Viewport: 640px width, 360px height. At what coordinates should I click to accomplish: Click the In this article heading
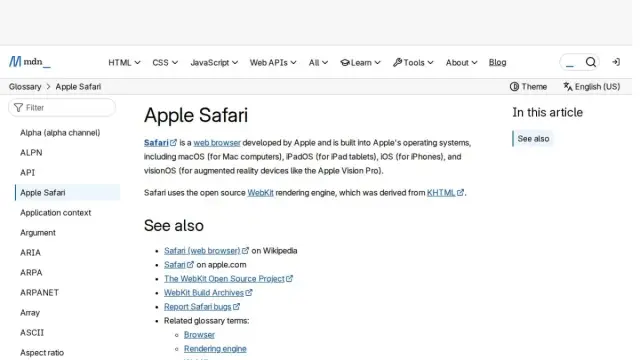click(547, 112)
